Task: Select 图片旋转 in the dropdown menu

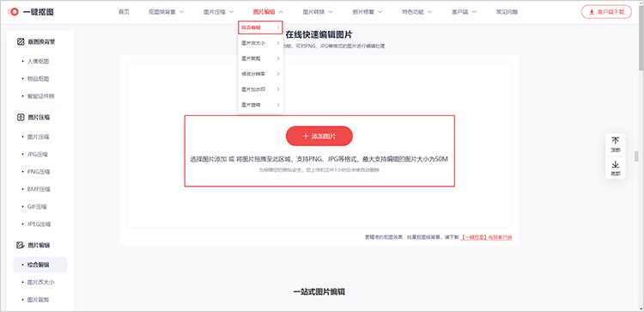Action: 260,105
